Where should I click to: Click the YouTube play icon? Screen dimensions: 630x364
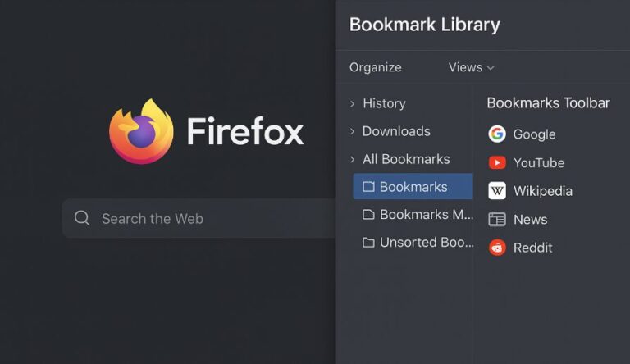497,162
